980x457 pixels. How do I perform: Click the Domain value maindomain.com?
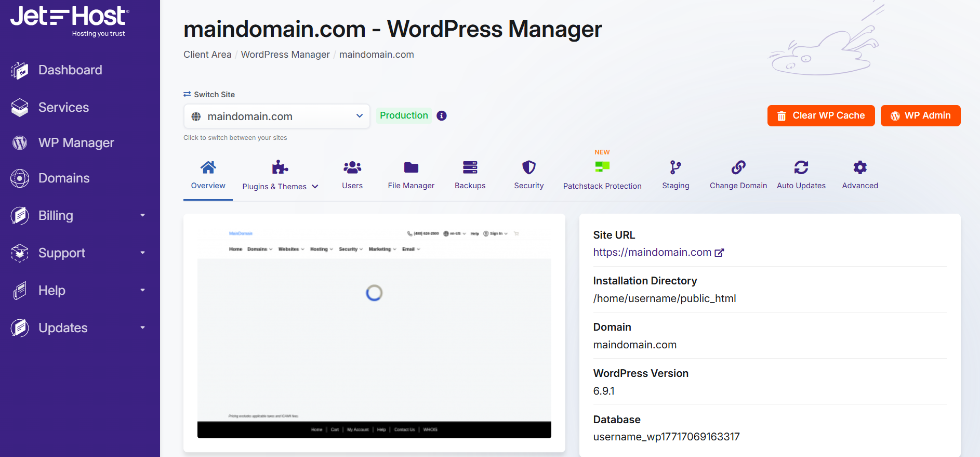tap(635, 345)
